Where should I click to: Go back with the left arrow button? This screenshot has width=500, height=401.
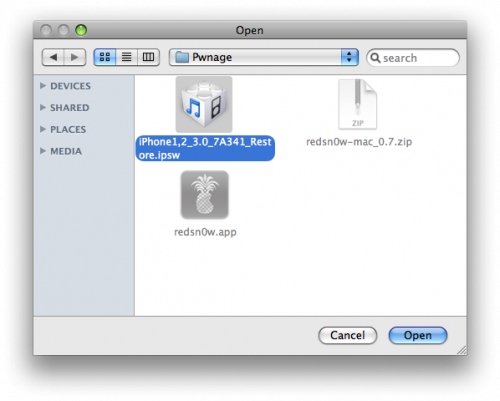point(53,57)
